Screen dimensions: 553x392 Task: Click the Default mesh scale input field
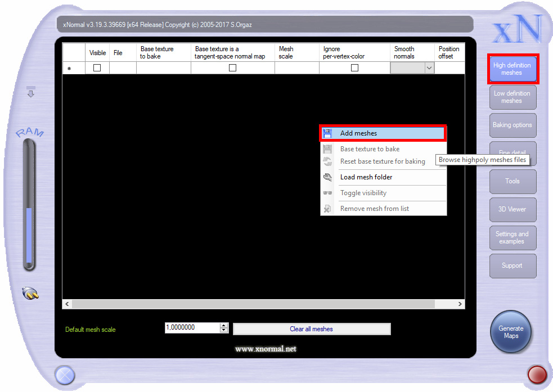click(x=192, y=327)
